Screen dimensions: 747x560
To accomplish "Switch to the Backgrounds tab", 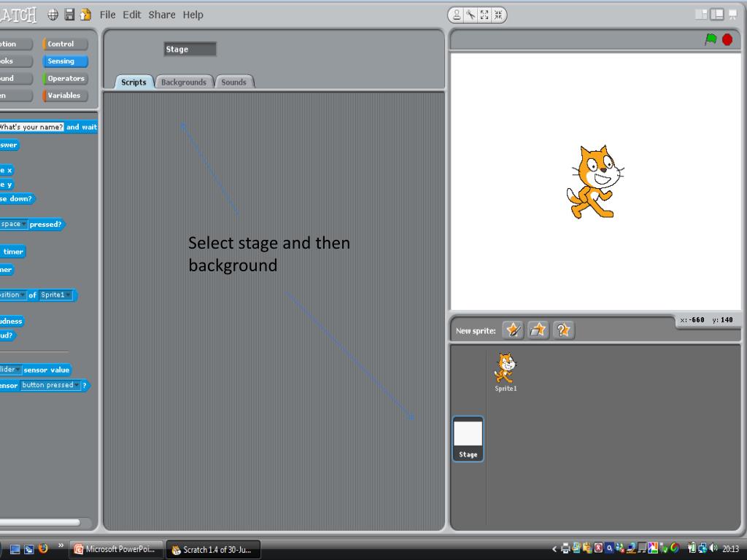I will (x=183, y=82).
